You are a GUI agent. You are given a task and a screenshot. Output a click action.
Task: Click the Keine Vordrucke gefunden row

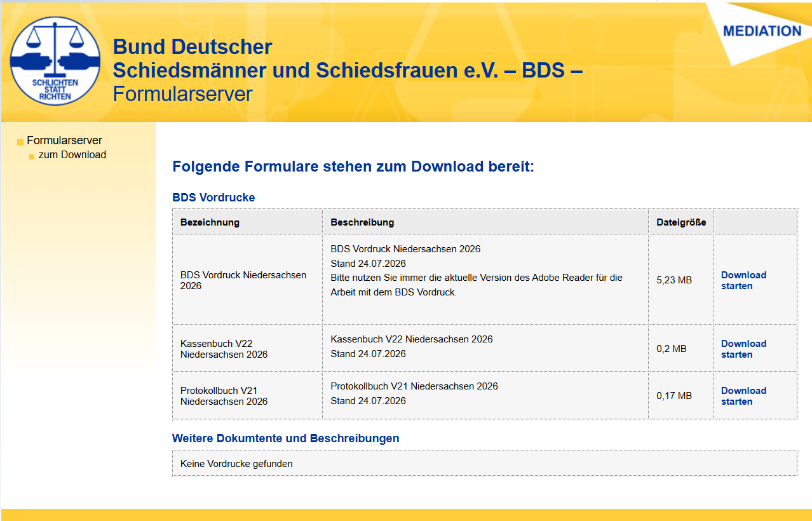(485, 464)
